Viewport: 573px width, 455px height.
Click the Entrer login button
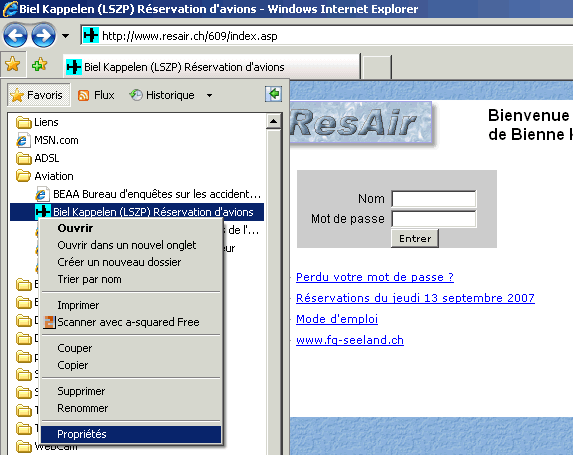[x=415, y=239]
